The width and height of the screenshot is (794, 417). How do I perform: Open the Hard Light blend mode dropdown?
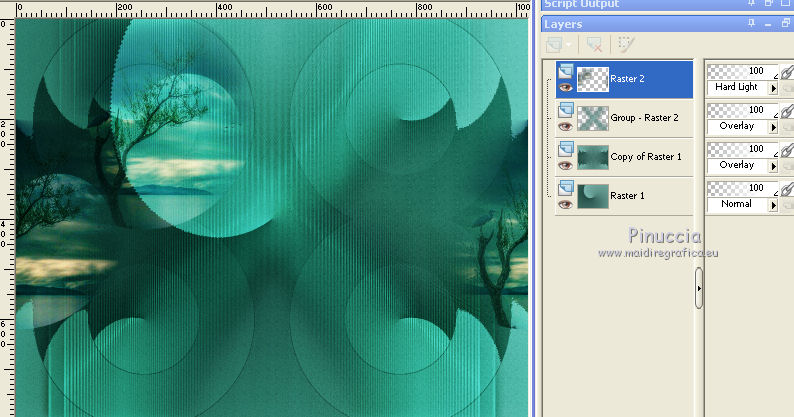[x=773, y=88]
